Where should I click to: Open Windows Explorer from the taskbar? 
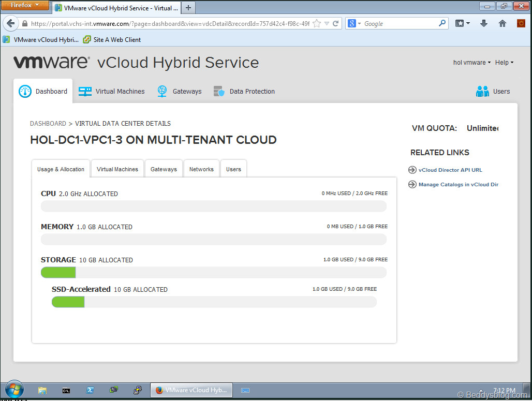[42, 390]
